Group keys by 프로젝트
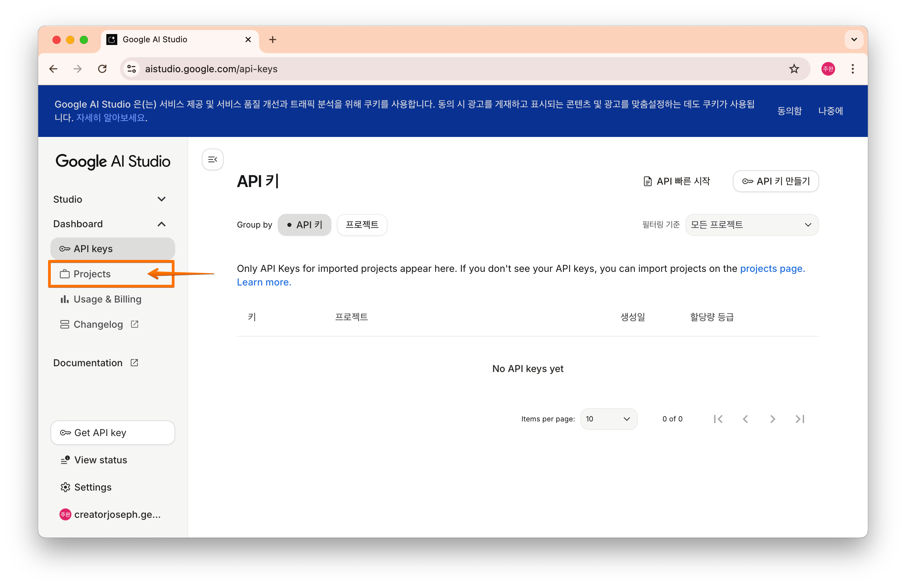Screen dimensions: 906x588 (362, 225)
